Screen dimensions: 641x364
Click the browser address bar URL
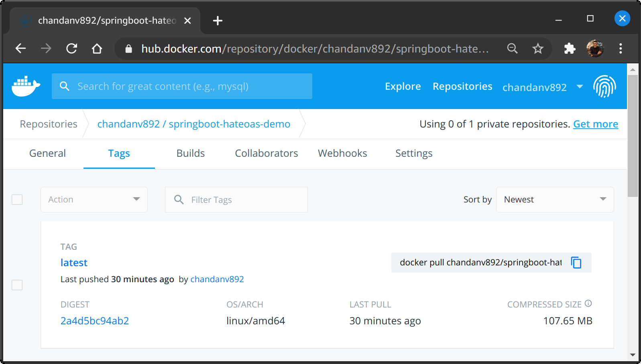tap(315, 49)
